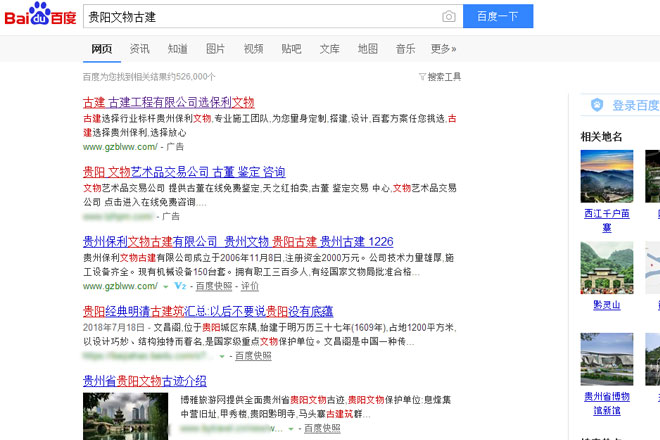Click the V2 credibility badge icon
Screen dimensions: 660x440
pos(180,286)
